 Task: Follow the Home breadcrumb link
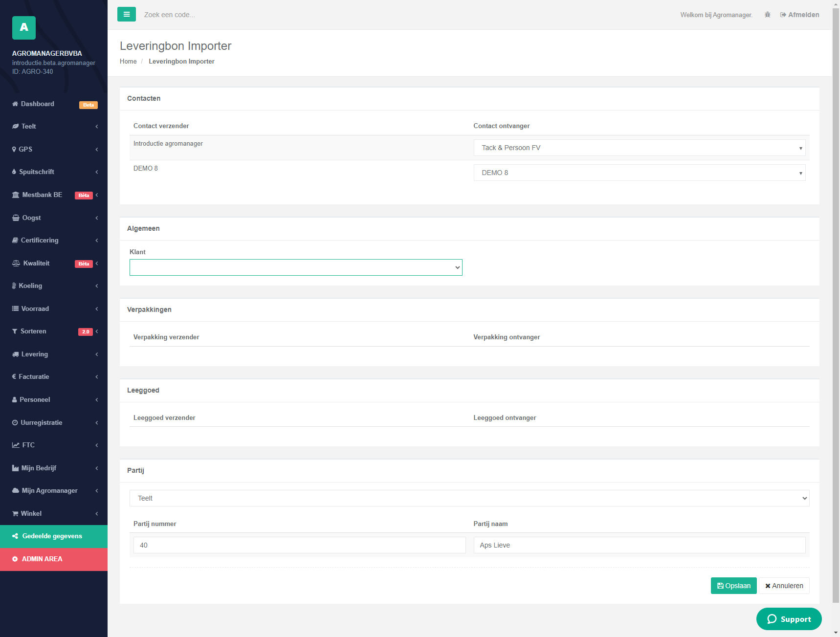click(128, 61)
